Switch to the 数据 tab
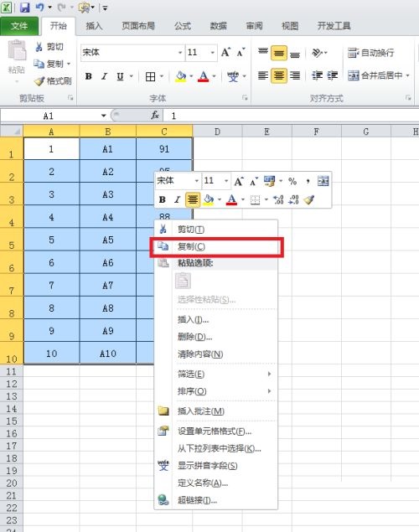 pyautogui.click(x=218, y=26)
